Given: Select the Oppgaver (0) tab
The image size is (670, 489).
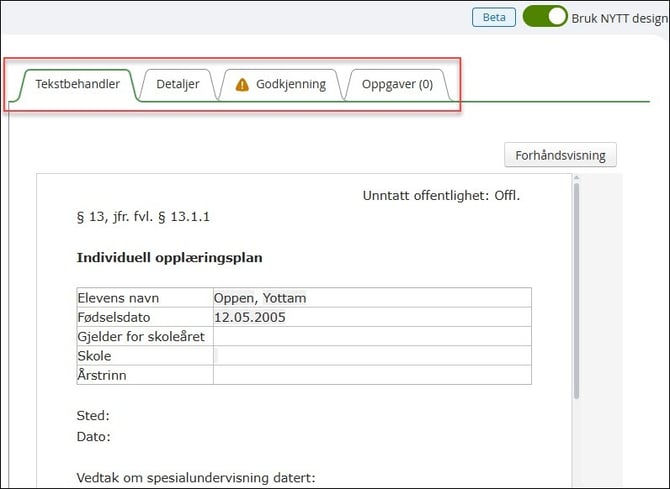Looking at the screenshot, I should coord(397,84).
